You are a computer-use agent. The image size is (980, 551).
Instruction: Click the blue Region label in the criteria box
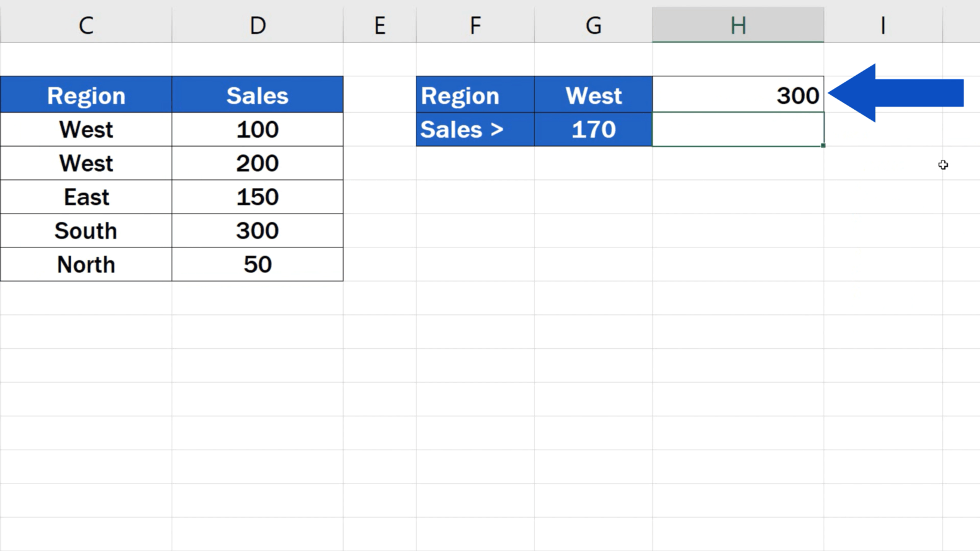pos(474,94)
